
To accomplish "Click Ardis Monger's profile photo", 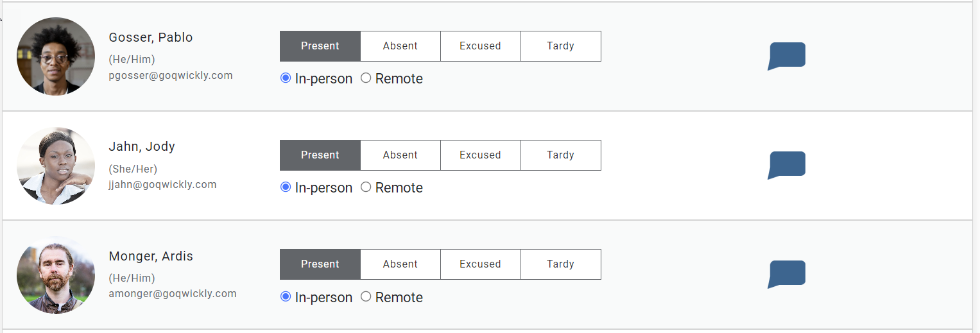I will click(56, 275).
